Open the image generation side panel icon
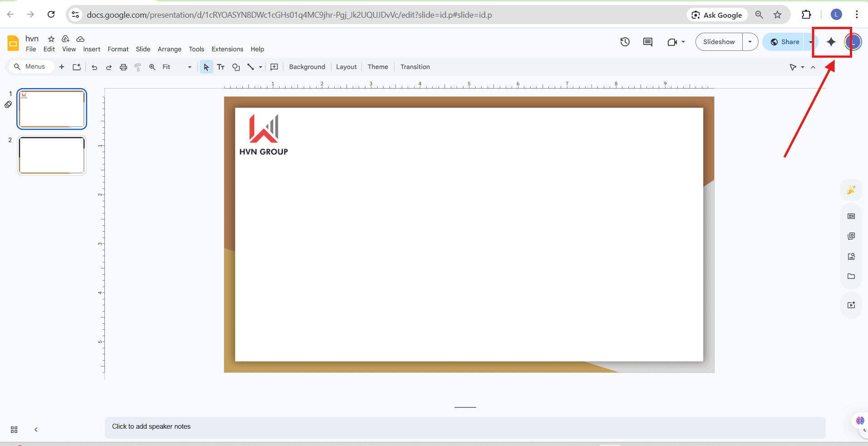 [x=851, y=190]
